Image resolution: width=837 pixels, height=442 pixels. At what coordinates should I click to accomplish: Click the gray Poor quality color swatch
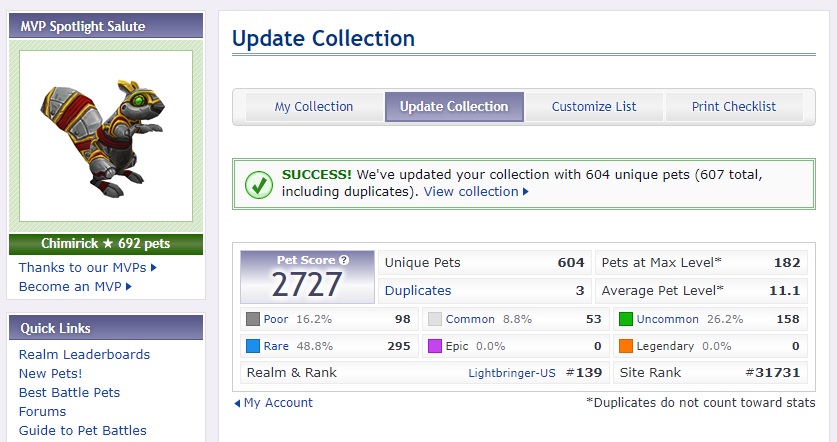[x=253, y=320]
